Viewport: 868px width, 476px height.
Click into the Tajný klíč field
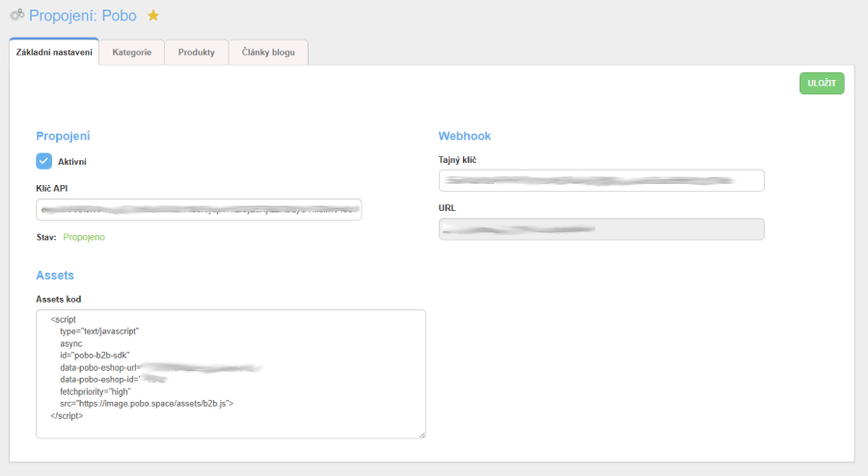click(601, 180)
